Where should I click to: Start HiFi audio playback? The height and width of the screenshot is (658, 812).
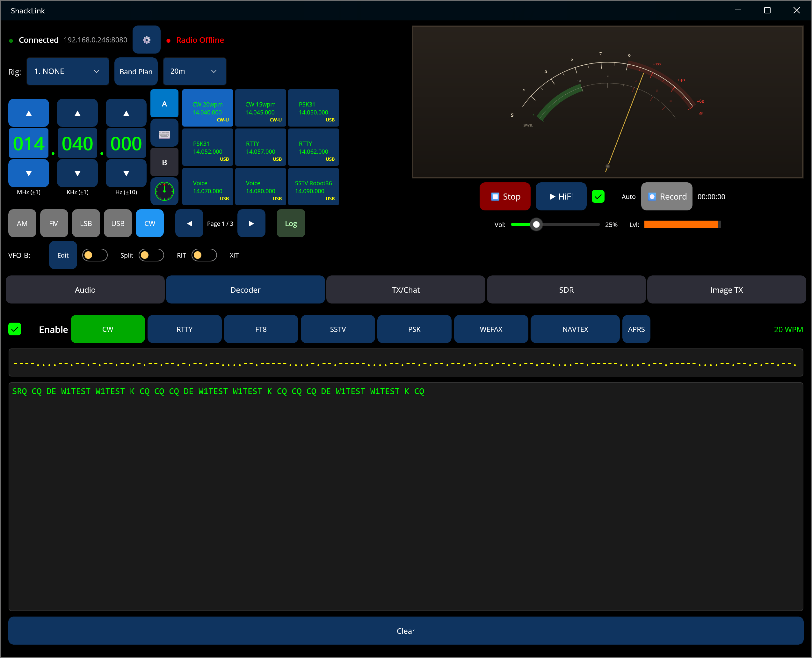point(561,196)
